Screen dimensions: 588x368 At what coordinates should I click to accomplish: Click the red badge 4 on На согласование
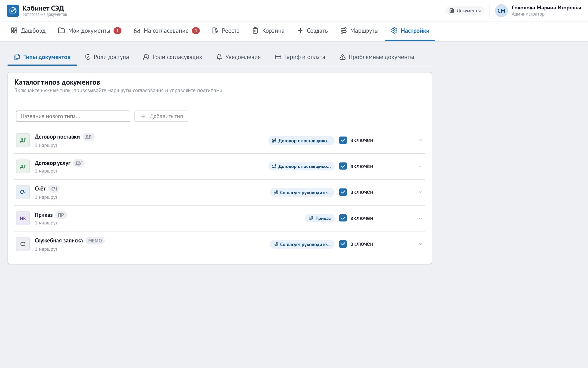pyautogui.click(x=196, y=31)
